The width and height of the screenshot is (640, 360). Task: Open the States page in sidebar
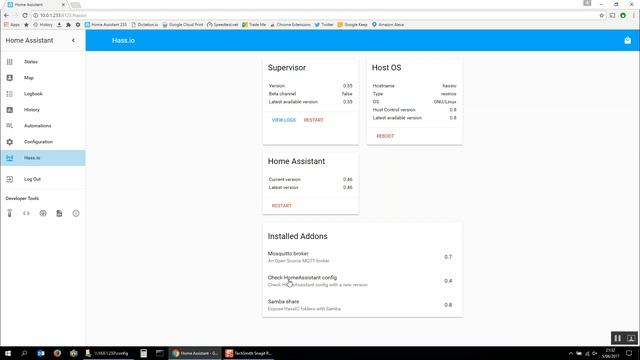[x=43, y=62]
